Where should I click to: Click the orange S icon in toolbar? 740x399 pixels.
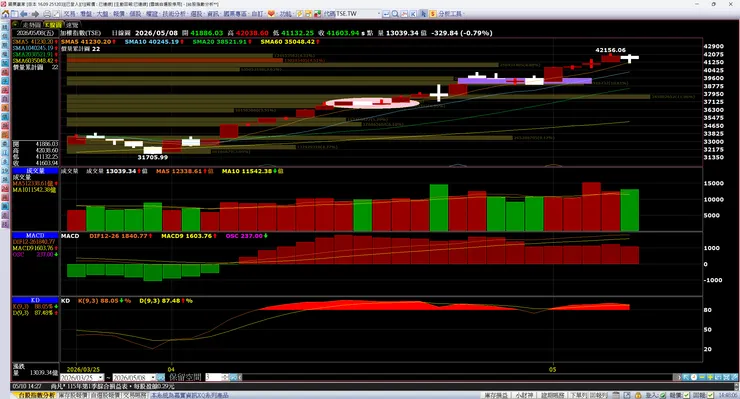[x=432, y=14]
